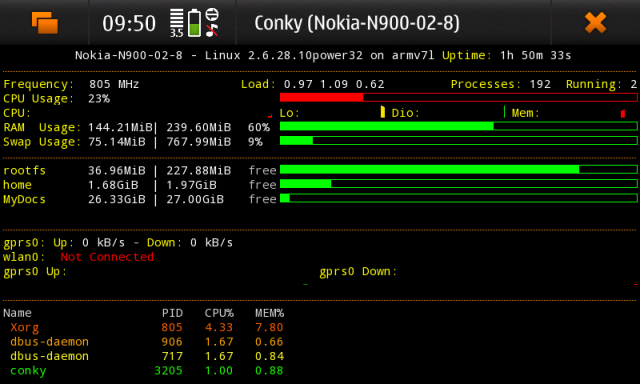640x384 pixels.
Task: Select RAM used value '144.21MiB'
Action: tap(120, 127)
